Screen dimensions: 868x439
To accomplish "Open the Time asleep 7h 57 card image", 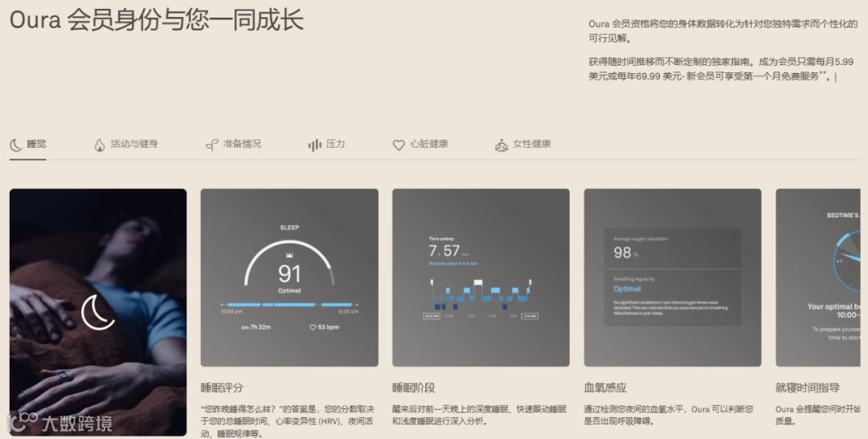I will (481, 277).
